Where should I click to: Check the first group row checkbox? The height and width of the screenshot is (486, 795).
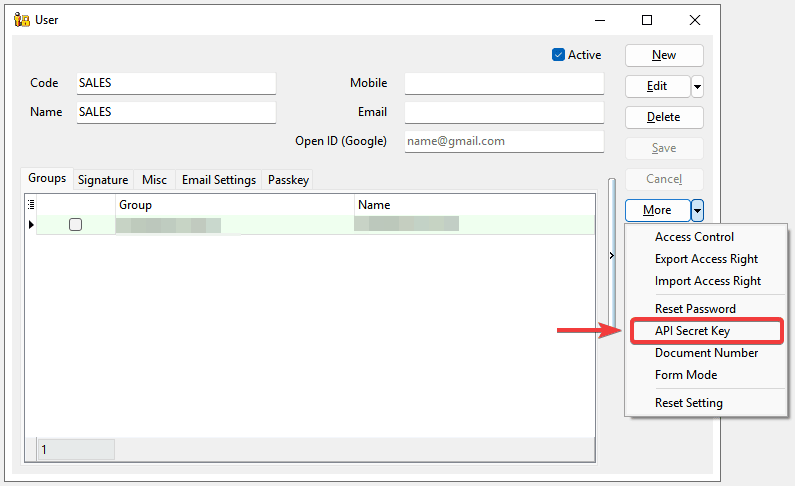coord(75,225)
